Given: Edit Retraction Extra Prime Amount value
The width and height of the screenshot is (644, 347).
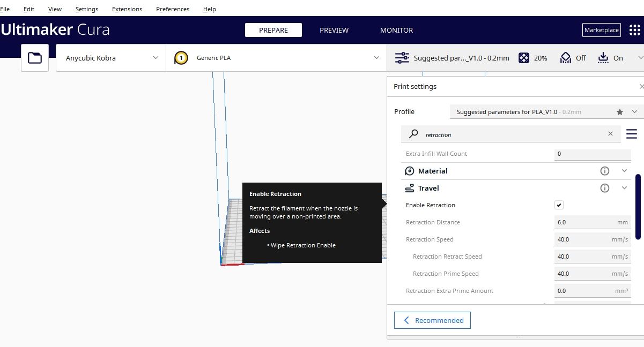Looking at the screenshot, I should [x=593, y=291].
